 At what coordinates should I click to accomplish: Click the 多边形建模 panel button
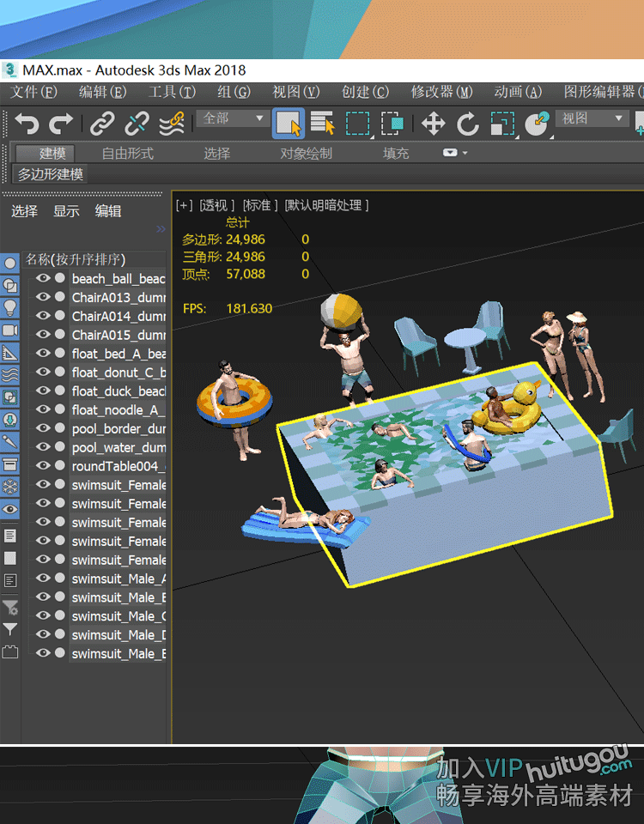pos(52,174)
